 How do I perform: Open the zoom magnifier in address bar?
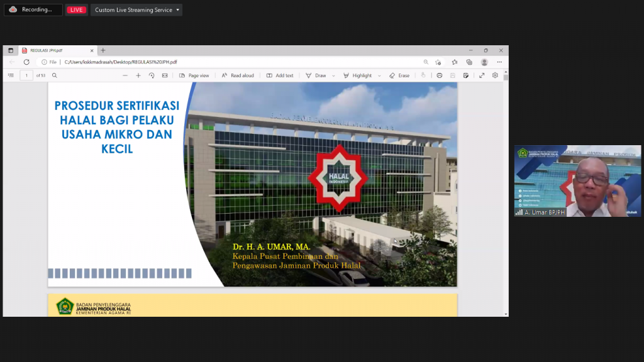point(426,62)
